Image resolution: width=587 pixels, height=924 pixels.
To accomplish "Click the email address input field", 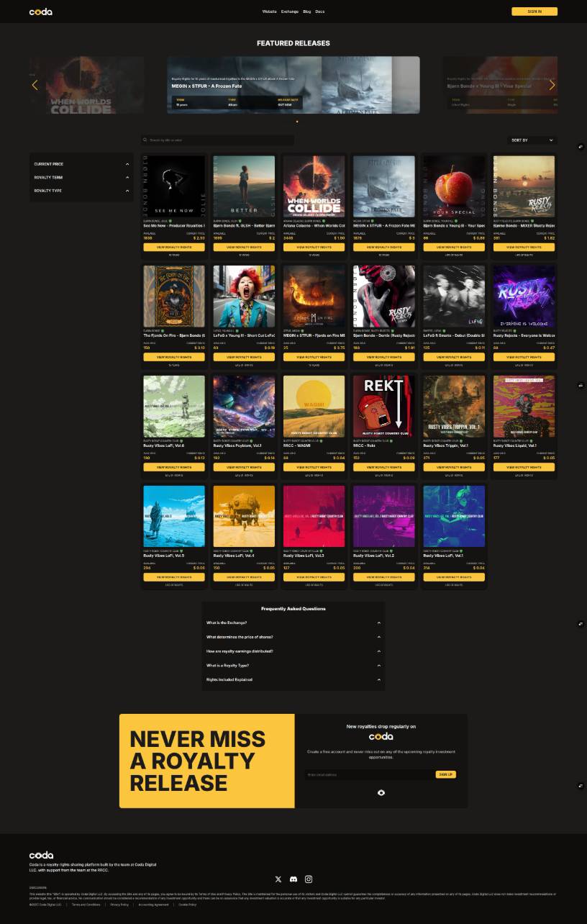I will (369, 774).
